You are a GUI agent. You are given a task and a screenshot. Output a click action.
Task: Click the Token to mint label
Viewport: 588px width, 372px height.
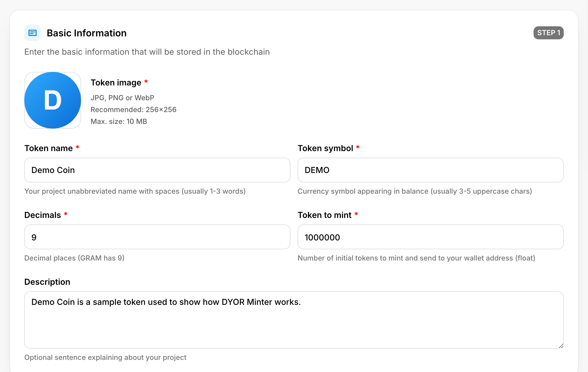324,215
